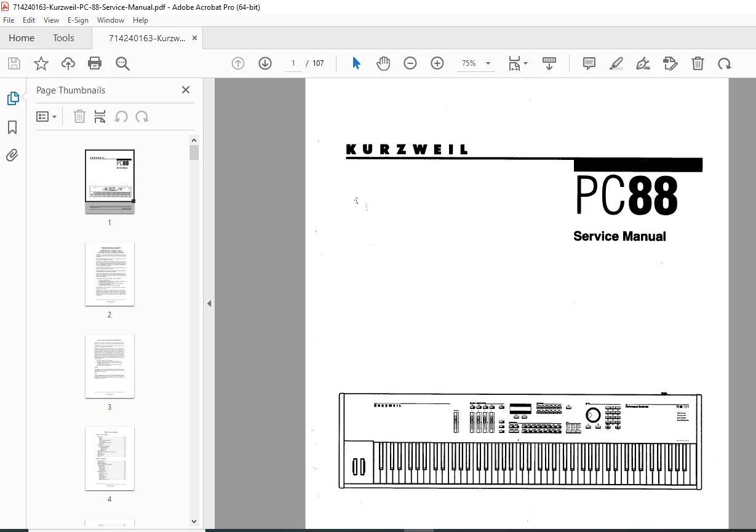Viewport: 756px width, 532px height.
Task: Select the highlight text tool
Action: pos(616,63)
